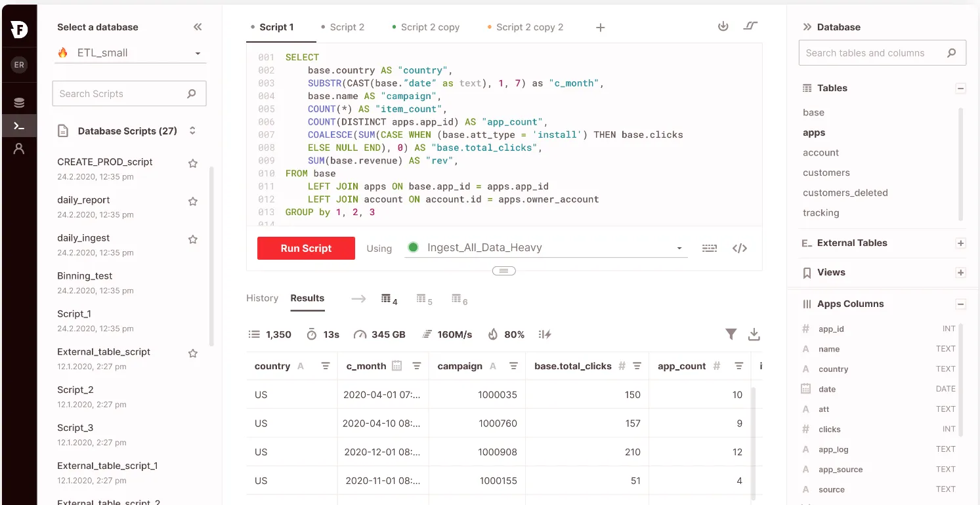Click the Search tables and columns field
This screenshot has width=980, height=505.
pos(882,53)
